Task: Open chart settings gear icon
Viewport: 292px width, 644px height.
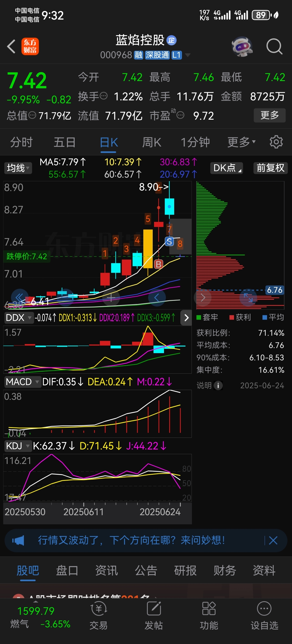Action: [x=276, y=142]
